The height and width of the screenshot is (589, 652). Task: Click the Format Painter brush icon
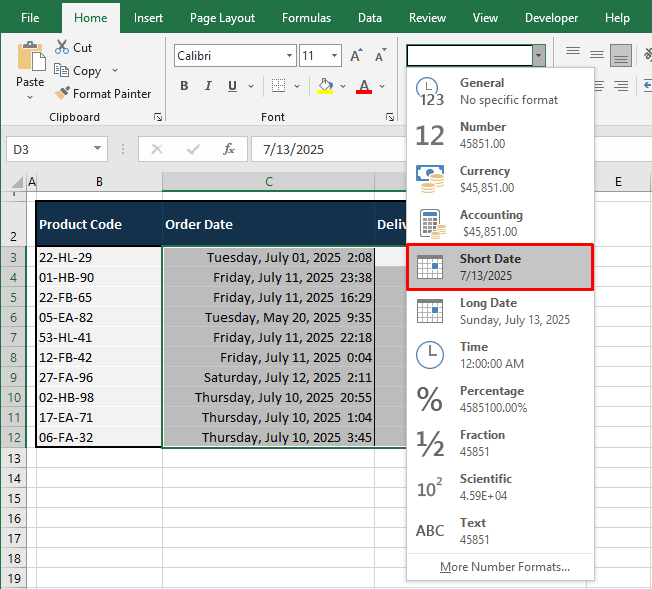(62, 93)
